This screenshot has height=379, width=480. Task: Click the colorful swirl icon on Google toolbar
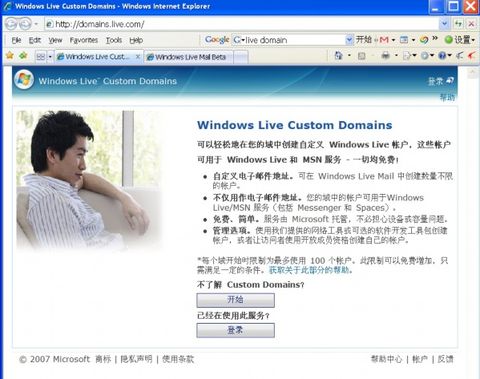tap(424, 40)
